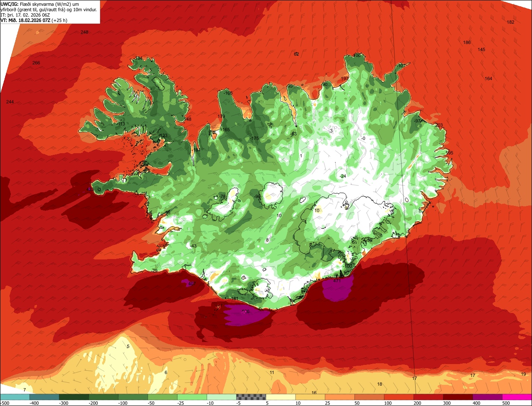This screenshot has width=532, height=406.
Task: Select the legend swatch between -100 and -50
Action: tap(133, 397)
